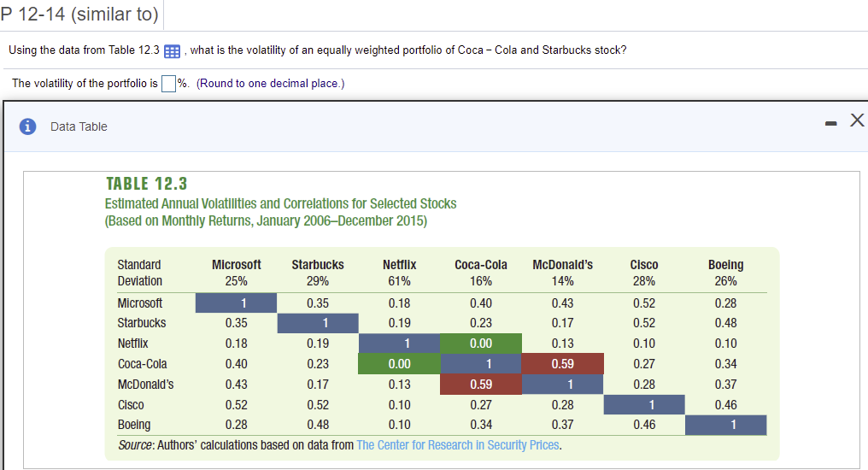Click the Data Table title text
Image resolution: width=868 pixels, height=470 pixels.
[x=79, y=126]
